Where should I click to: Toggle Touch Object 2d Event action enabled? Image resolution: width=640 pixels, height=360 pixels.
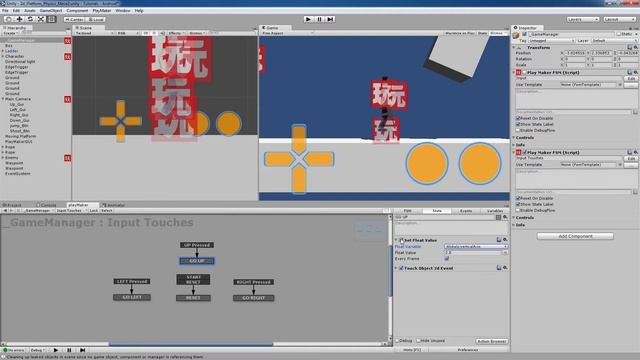point(401,268)
